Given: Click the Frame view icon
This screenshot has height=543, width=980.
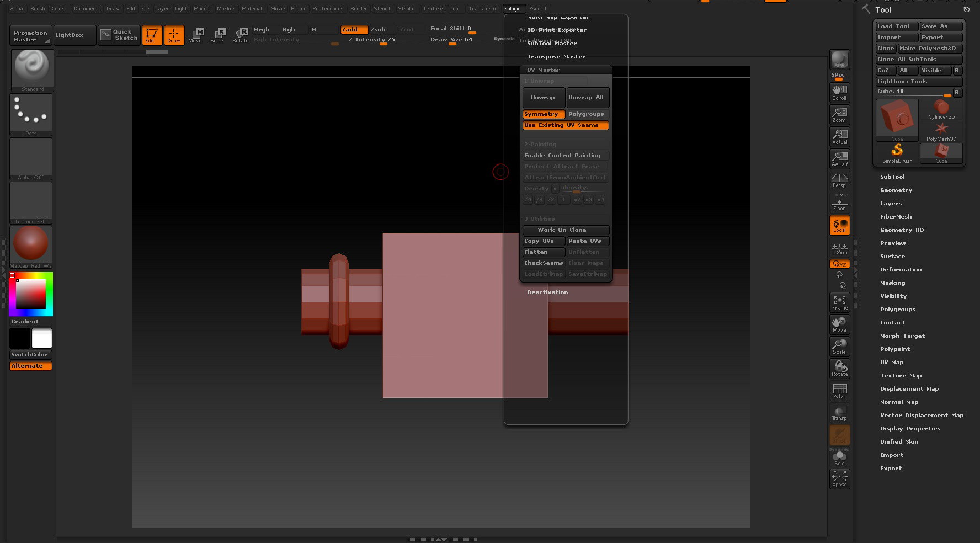Looking at the screenshot, I should tap(839, 302).
